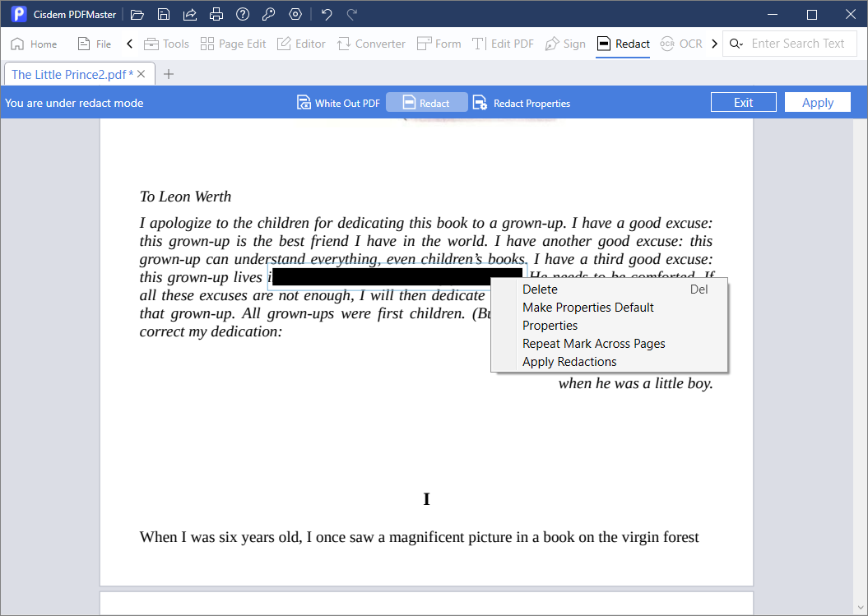Click the 'To Leon Werth' heading text
Viewport: 868px width, 616px height.
(x=185, y=197)
